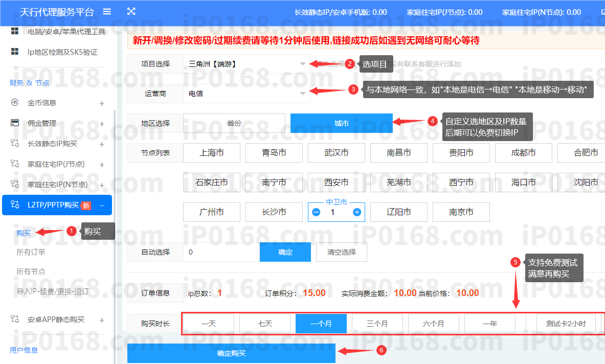Viewport: 605px width, 364px height.
Task: Switch duration to 测试卡2小时
Action: coord(566,323)
